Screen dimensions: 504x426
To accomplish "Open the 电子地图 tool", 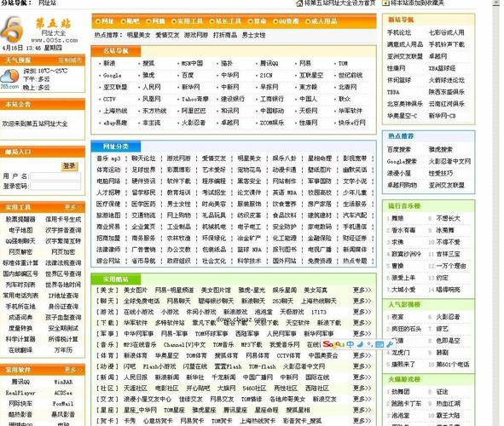I will point(20,230).
